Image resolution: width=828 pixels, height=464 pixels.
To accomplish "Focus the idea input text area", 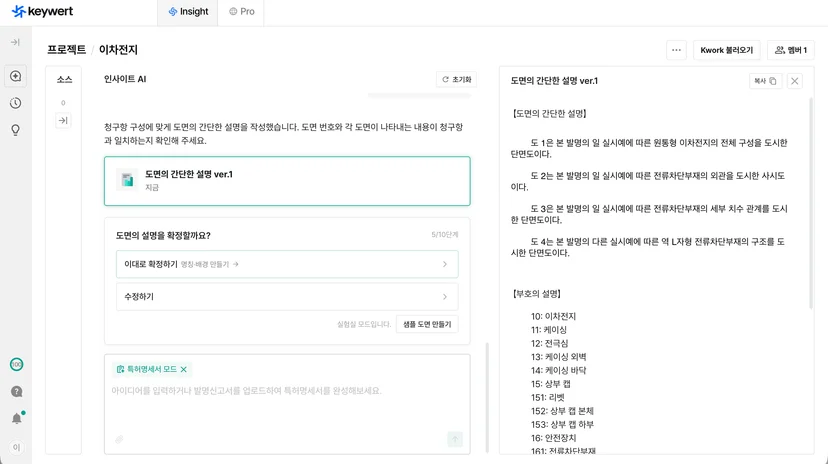I will (x=287, y=391).
